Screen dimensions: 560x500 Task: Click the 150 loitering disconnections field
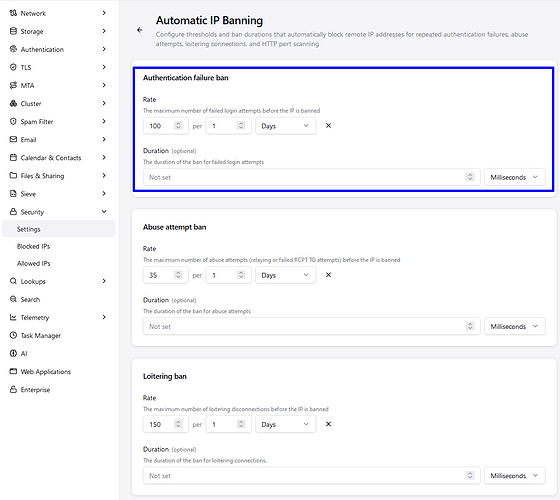coord(166,424)
